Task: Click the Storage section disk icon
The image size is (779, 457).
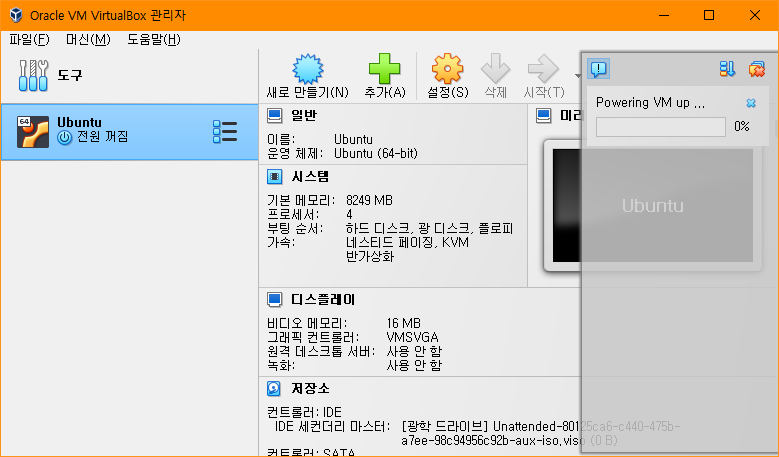Action: pyautogui.click(x=274, y=388)
